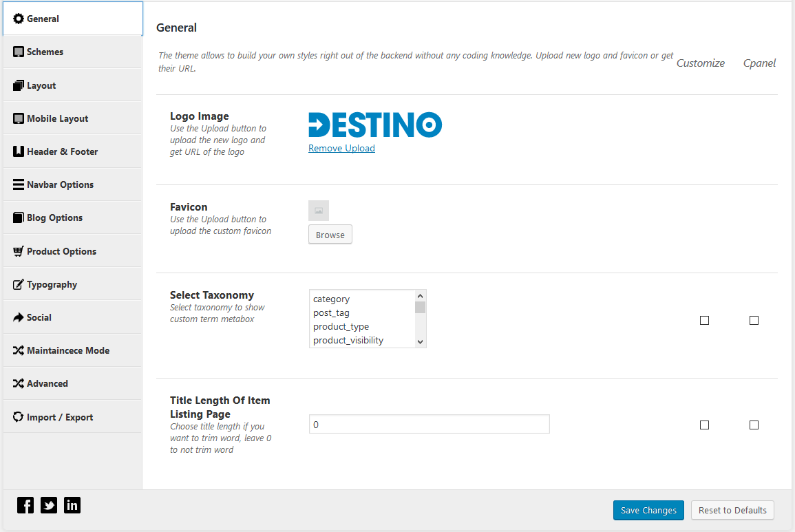Click taxonomy list scroll down arrow
The width and height of the screenshot is (795, 532).
tap(420, 342)
